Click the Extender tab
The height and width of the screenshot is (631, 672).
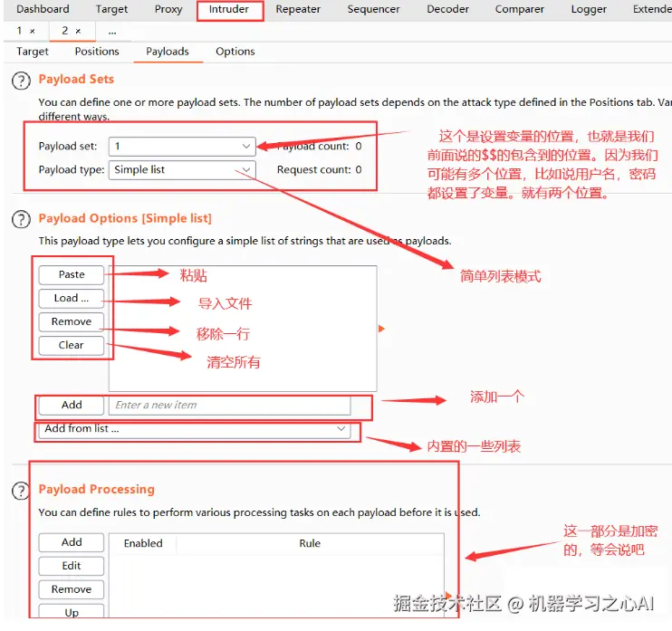click(x=652, y=9)
